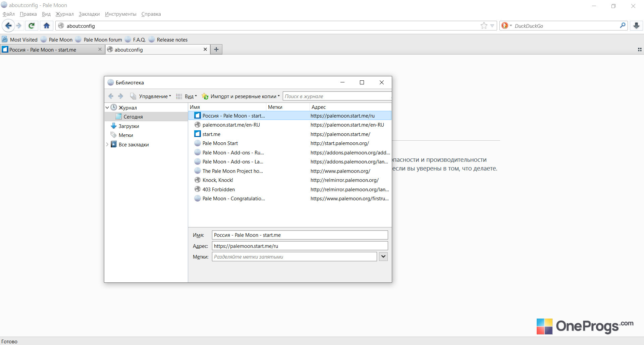List all tabs button at tab bar end

(x=640, y=50)
